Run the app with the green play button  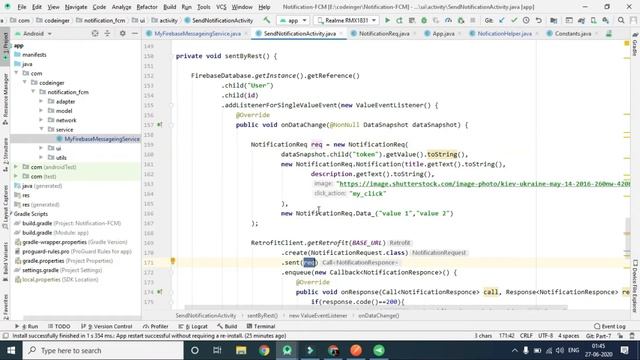pos(387,20)
